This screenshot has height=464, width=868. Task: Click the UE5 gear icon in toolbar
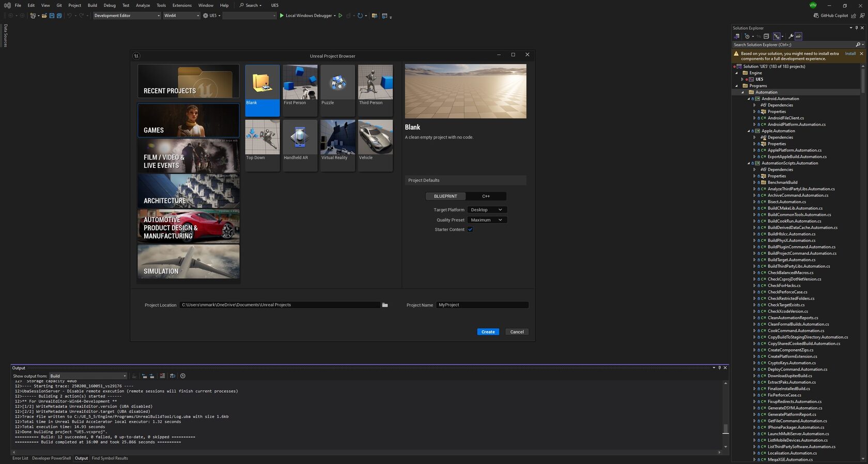coord(206,16)
